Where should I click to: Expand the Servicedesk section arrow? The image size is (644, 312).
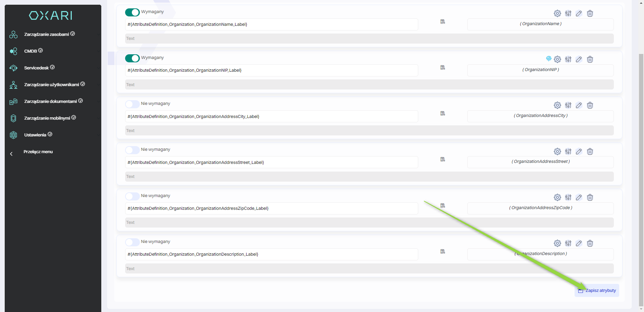[x=98, y=68]
